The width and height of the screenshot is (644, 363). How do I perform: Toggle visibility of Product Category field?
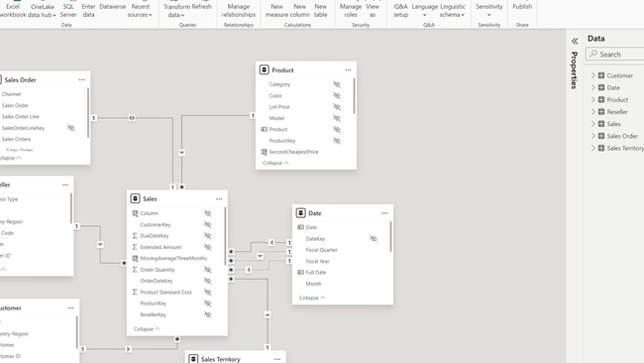337,84
